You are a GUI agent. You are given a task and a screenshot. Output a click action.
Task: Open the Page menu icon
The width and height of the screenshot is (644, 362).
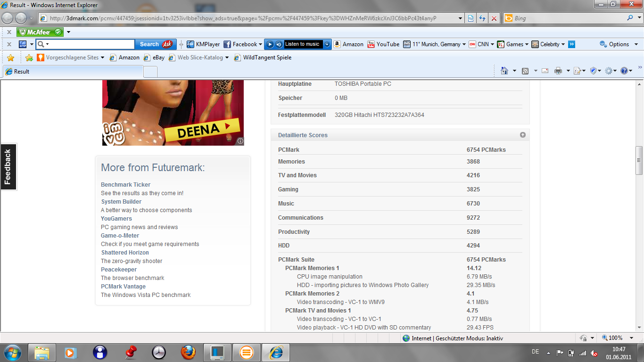click(x=577, y=71)
